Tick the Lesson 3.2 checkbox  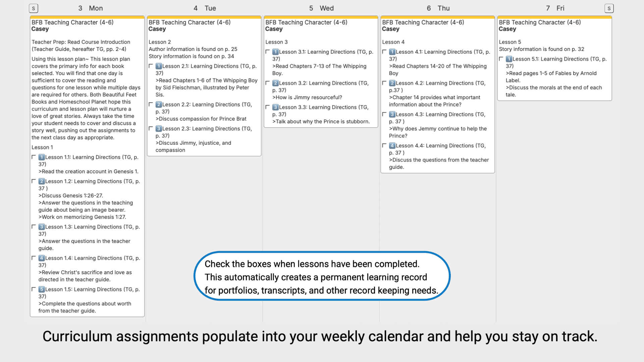tap(268, 83)
